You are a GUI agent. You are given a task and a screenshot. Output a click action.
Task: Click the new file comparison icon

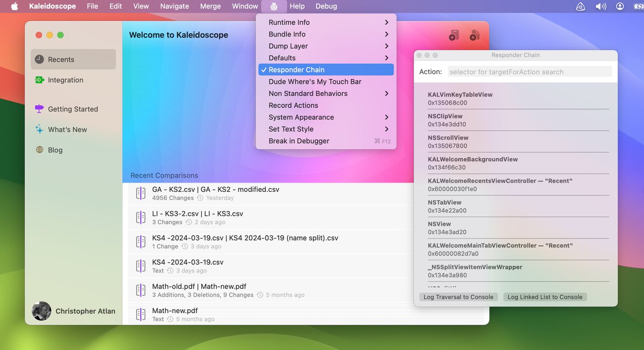474,35
